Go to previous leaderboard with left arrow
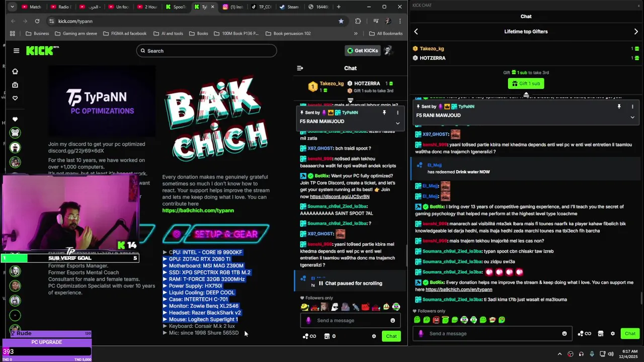Screen dimensions: 644x362 tap(416, 32)
